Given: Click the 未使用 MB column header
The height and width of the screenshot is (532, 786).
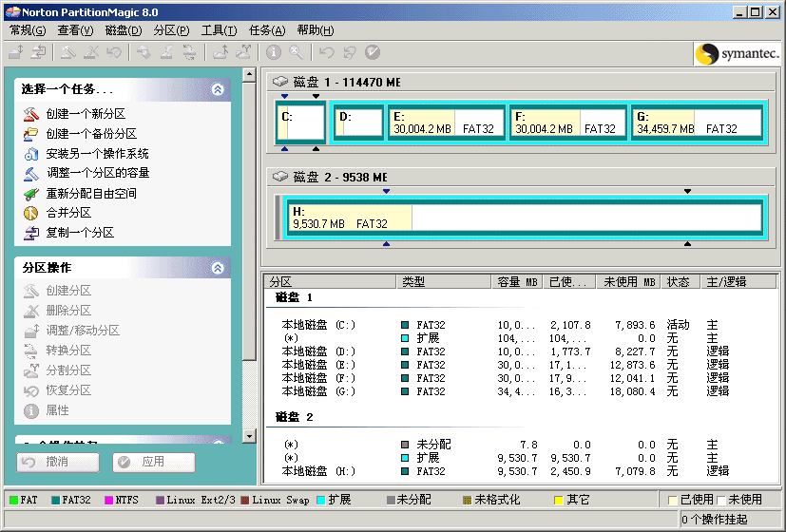Looking at the screenshot, I should point(628,282).
